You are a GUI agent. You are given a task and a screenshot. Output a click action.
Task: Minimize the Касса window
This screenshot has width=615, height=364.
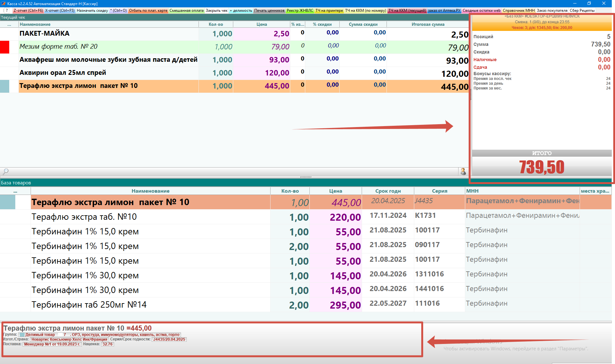point(575,4)
